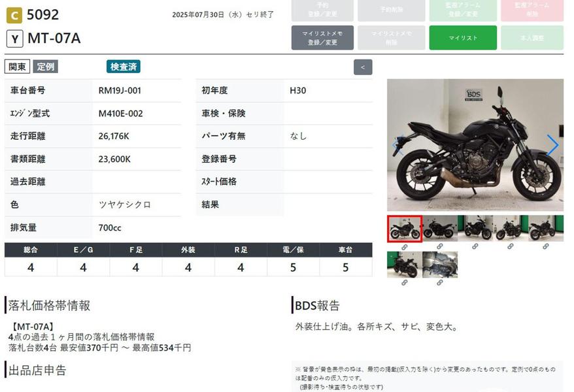Show next photo with right blue arrow
574x392 pixels.
tap(552, 145)
